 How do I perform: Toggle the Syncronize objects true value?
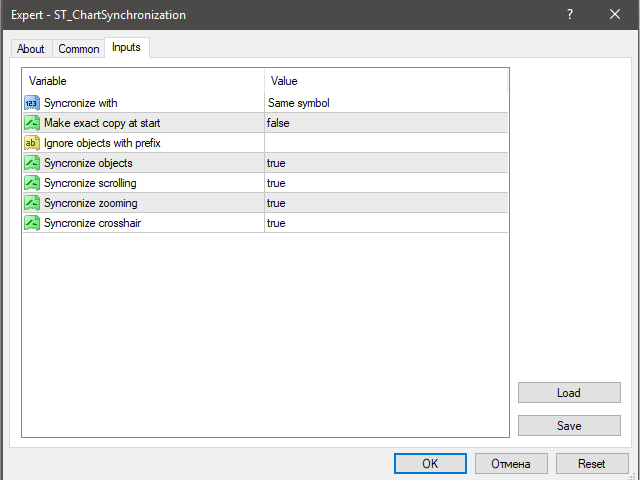click(385, 163)
